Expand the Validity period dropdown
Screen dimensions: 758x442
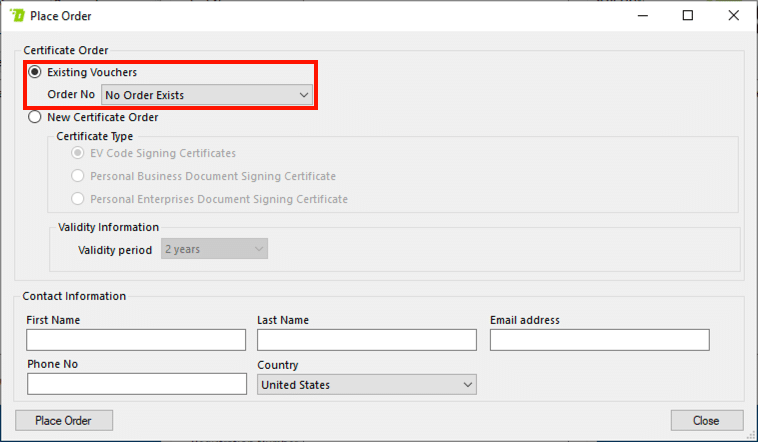pos(215,249)
